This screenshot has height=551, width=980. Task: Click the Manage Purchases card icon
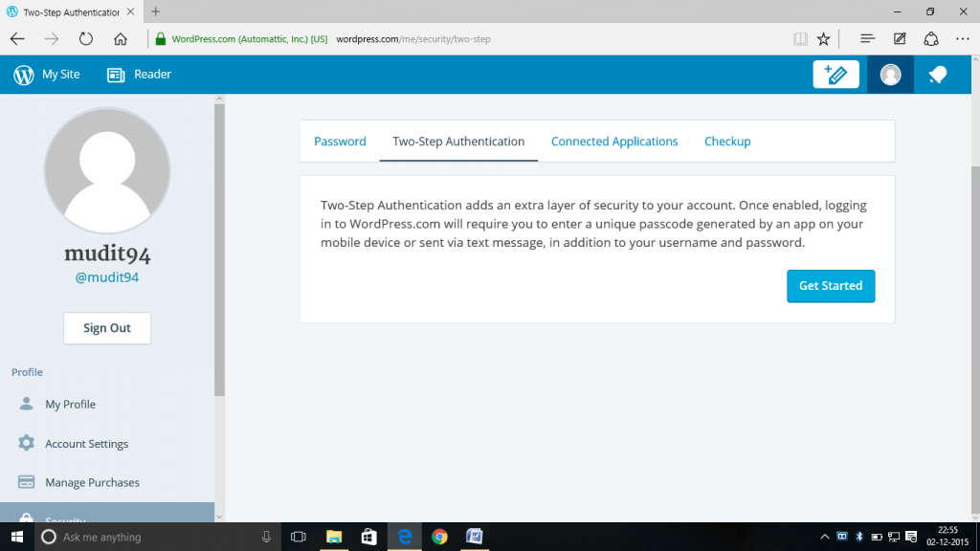tap(26, 482)
